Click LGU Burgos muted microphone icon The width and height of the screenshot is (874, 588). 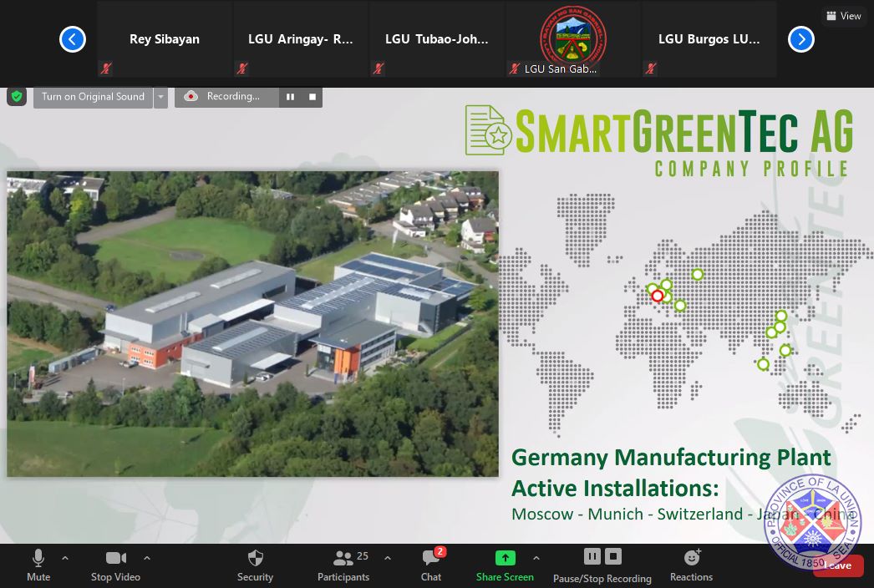coord(650,68)
